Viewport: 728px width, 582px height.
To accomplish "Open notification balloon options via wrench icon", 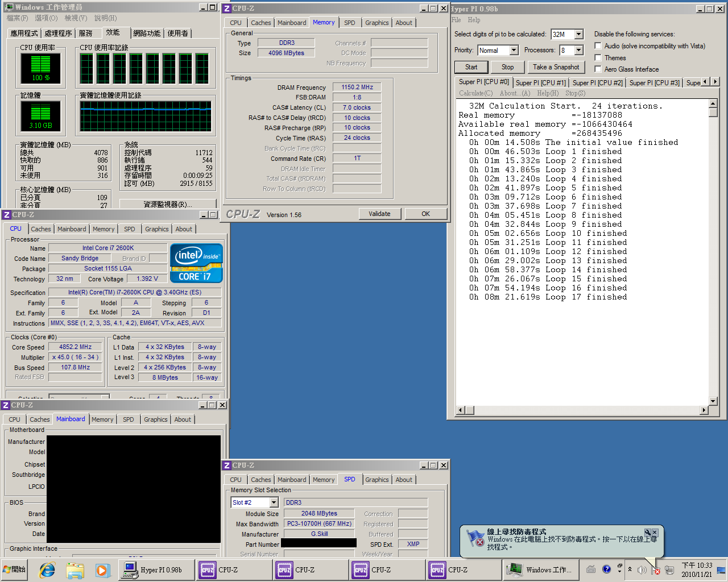I will 647,533.
